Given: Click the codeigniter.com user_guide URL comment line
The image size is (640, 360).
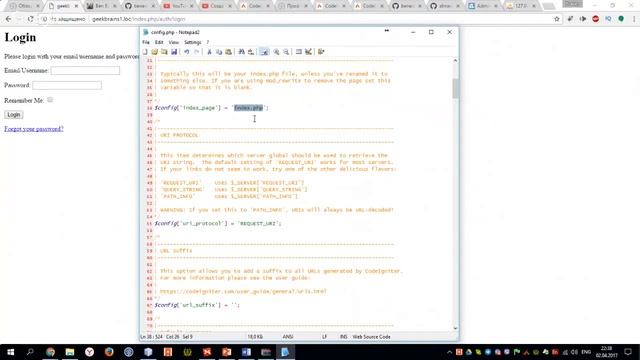Looking at the screenshot, I should [243, 291].
